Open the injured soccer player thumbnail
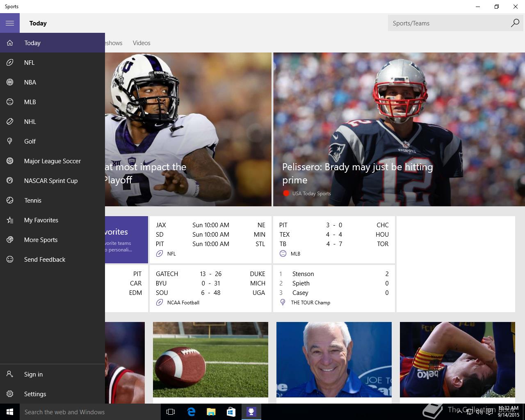Image resolution: width=525 pixels, height=420 pixels. click(x=457, y=360)
